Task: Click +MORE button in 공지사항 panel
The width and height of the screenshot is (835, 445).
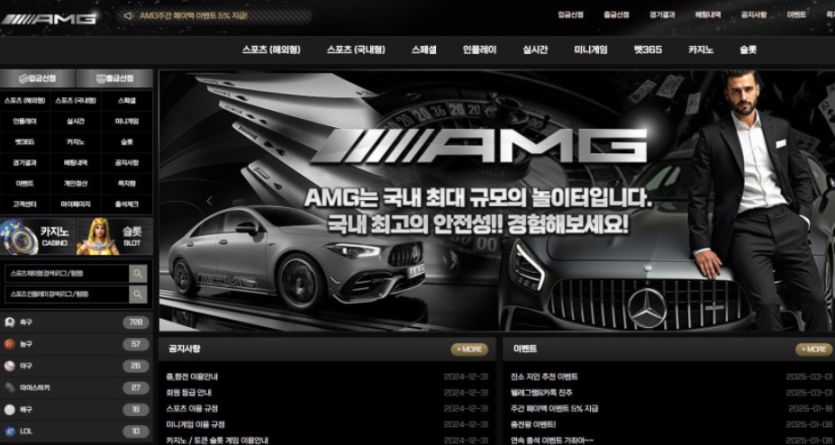Action: click(x=469, y=350)
